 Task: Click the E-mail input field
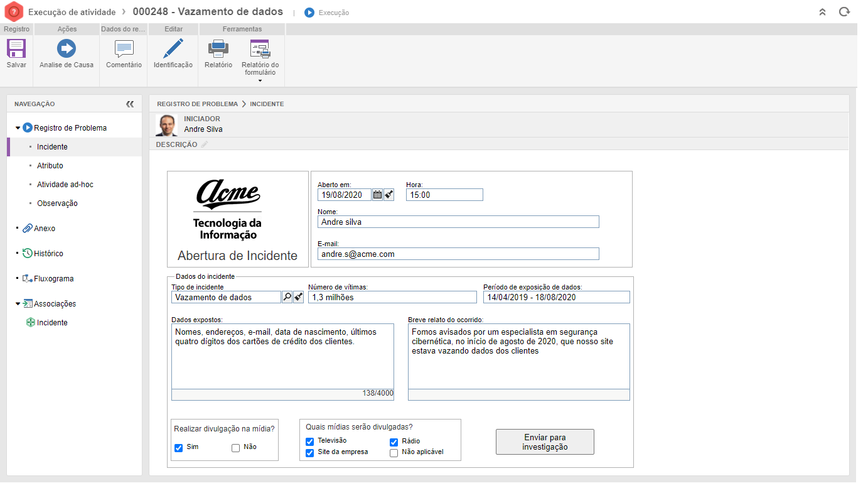click(x=458, y=254)
